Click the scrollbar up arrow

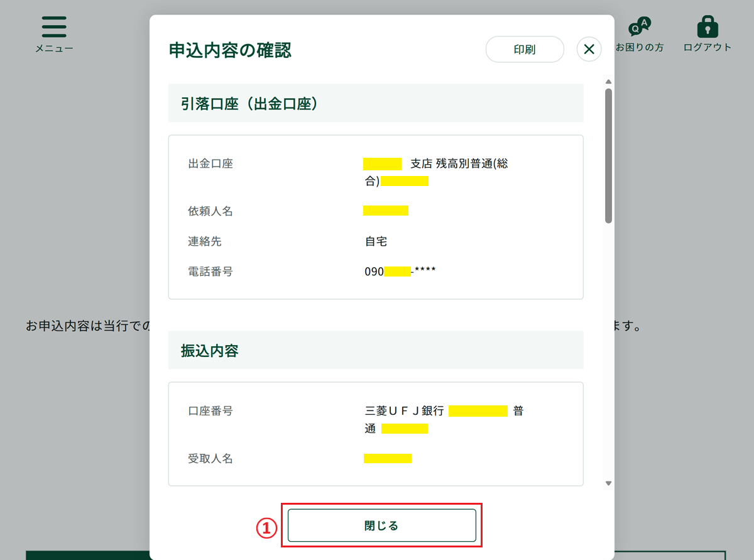point(608,82)
